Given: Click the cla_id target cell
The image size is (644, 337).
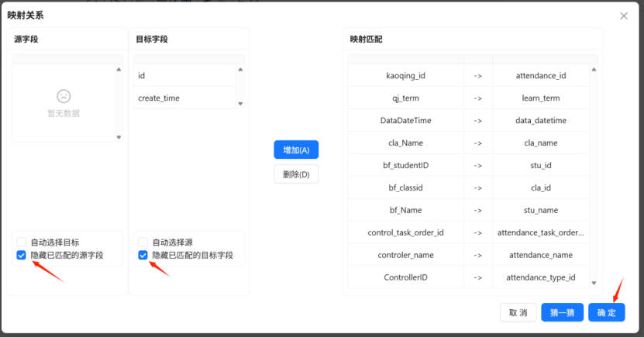Looking at the screenshot, I should [x=541, y=187].
